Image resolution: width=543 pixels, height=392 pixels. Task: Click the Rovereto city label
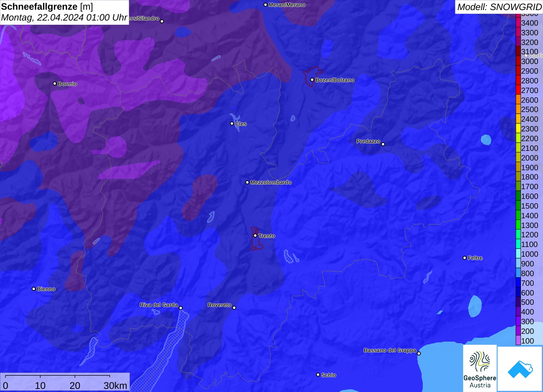[x=220, y=305]
